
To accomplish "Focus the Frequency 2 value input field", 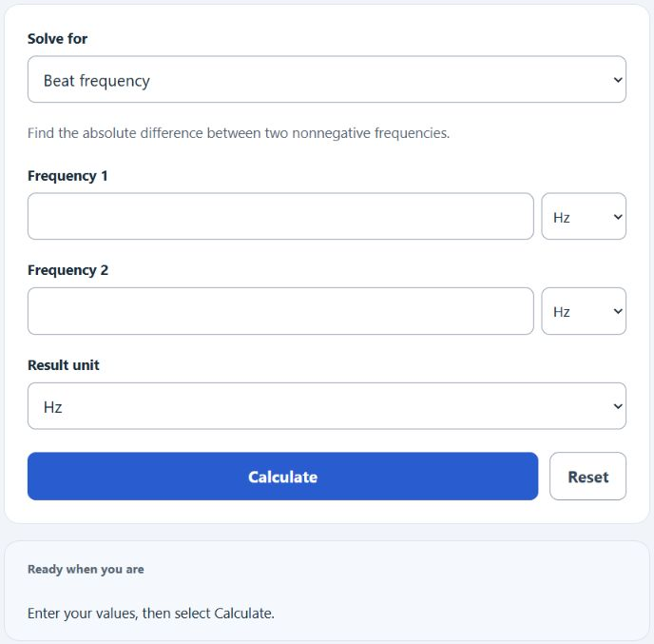I will pyautogui.click(x=280, y=311).
